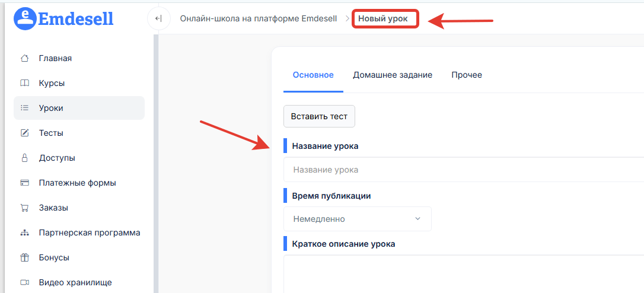Switch to the Прочее tab
Screen dimensions: 644x293
point(467,75)
